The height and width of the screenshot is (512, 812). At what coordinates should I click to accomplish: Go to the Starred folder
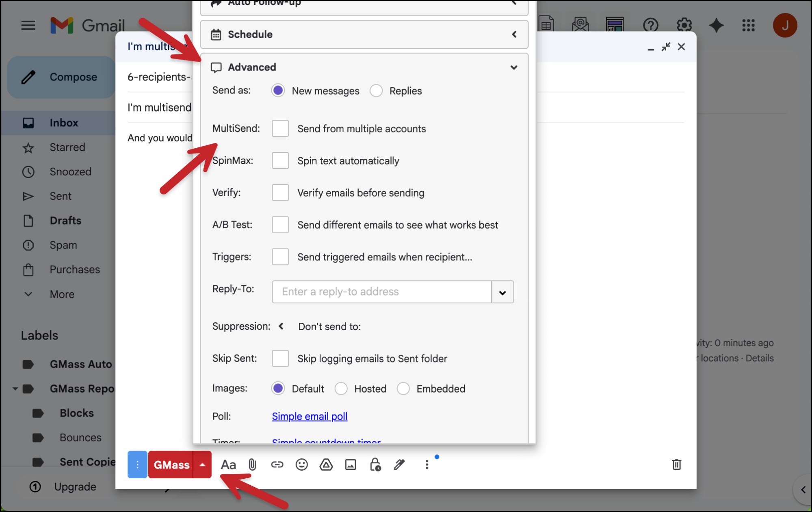(67, 147)
